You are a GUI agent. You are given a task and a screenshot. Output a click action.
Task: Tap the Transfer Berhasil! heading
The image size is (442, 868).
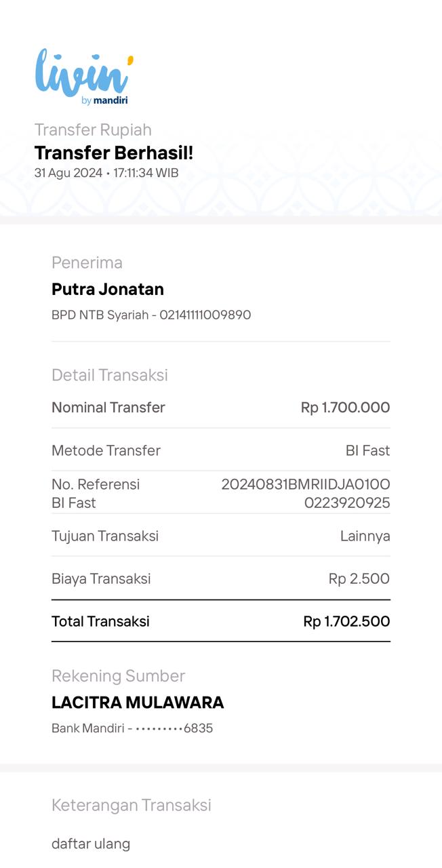[114, 153]
